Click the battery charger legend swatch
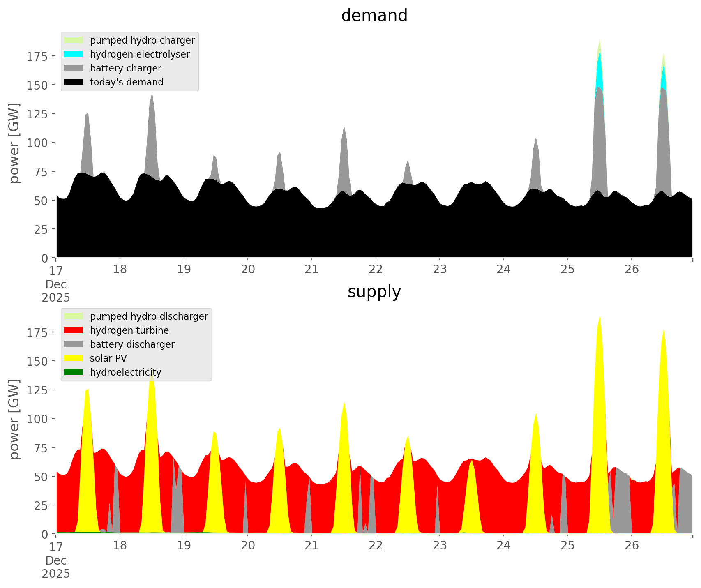The image size is (701, 588). (x=74, y=68)
